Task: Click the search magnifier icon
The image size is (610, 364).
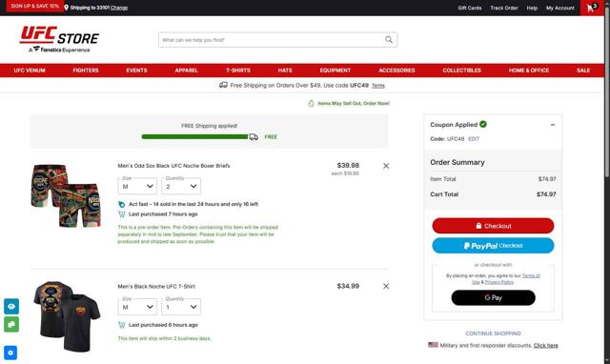Action: tap(389, 40)
